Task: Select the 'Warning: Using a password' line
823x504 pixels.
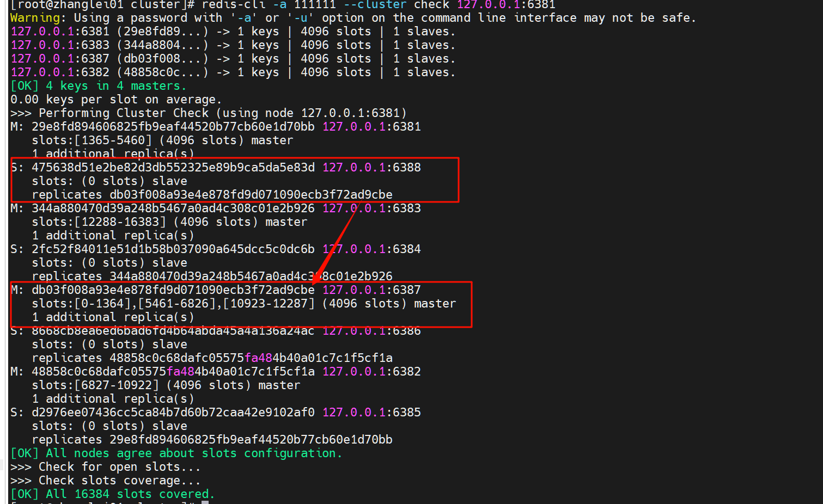Action: [353, 18]
